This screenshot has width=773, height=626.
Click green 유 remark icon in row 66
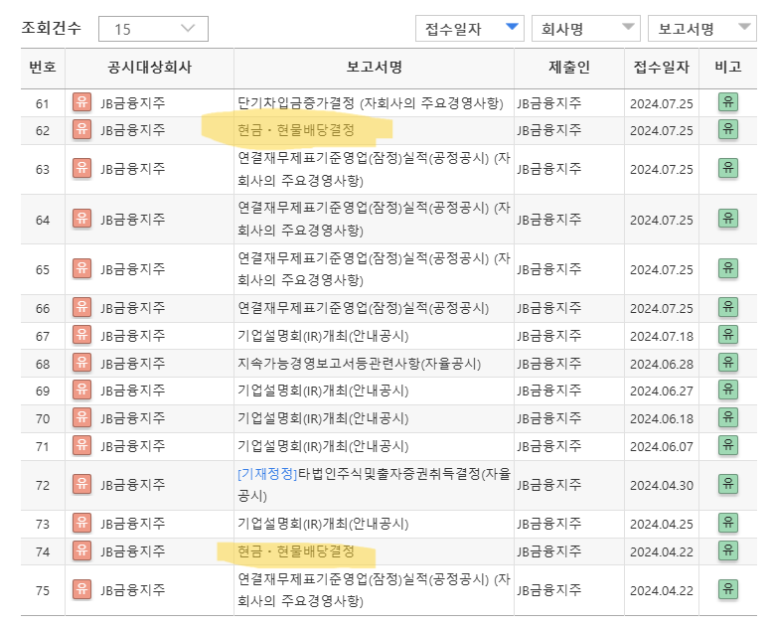pos(728,308)
